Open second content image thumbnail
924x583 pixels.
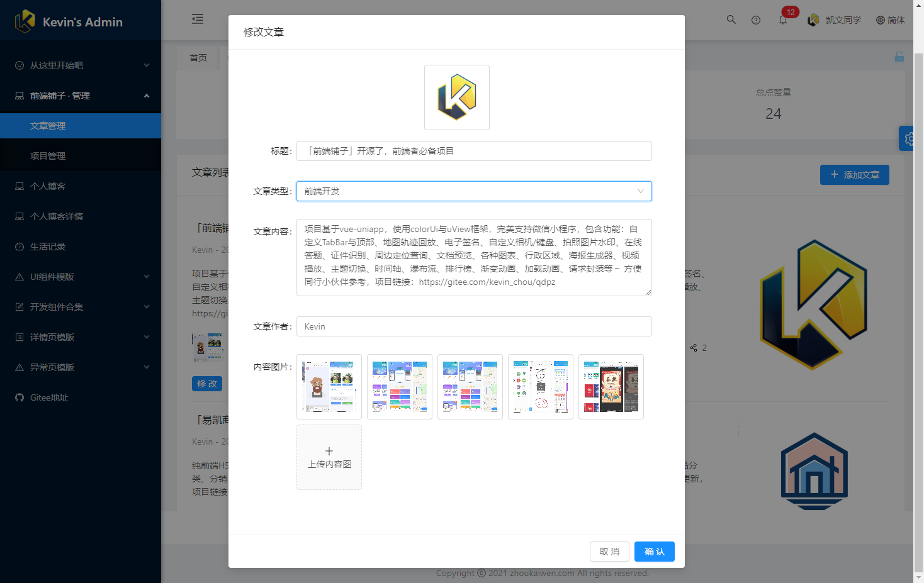pos(400,387)
